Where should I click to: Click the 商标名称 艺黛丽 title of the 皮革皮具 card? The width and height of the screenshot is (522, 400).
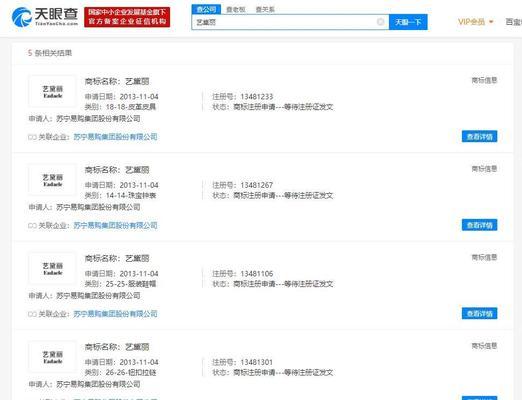tap(117, 81)
